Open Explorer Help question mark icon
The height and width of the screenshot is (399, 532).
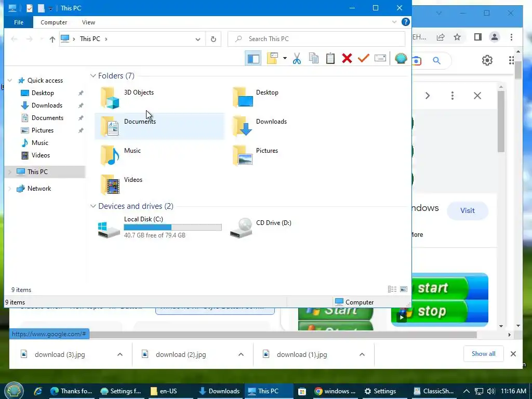[405, 22]
